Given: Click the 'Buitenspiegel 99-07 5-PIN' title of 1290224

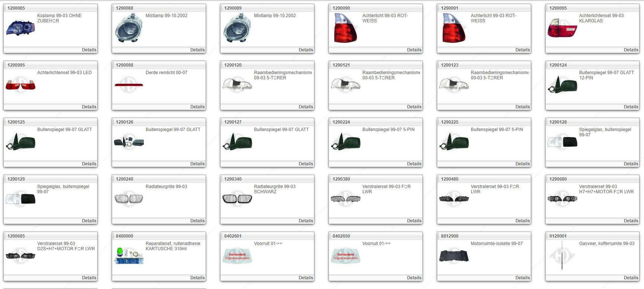Looking at the screenshot, I should 388,130.
